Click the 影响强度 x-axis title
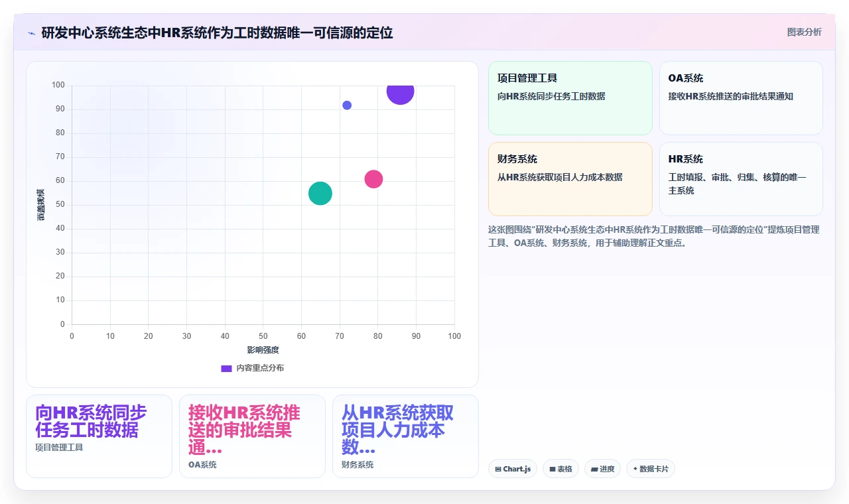 [x=263, y=349]
